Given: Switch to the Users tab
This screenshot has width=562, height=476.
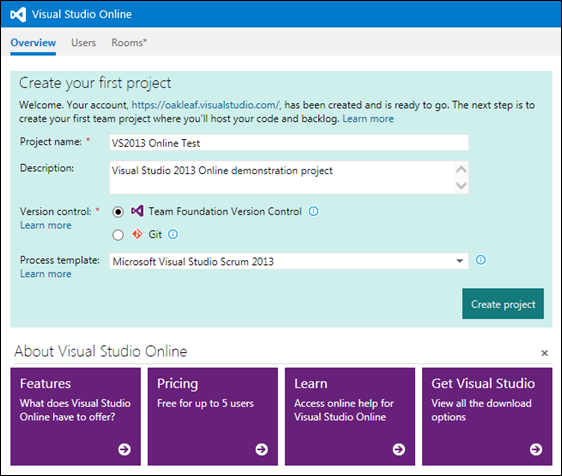Looking at the screenshot, I should point(84,43).
